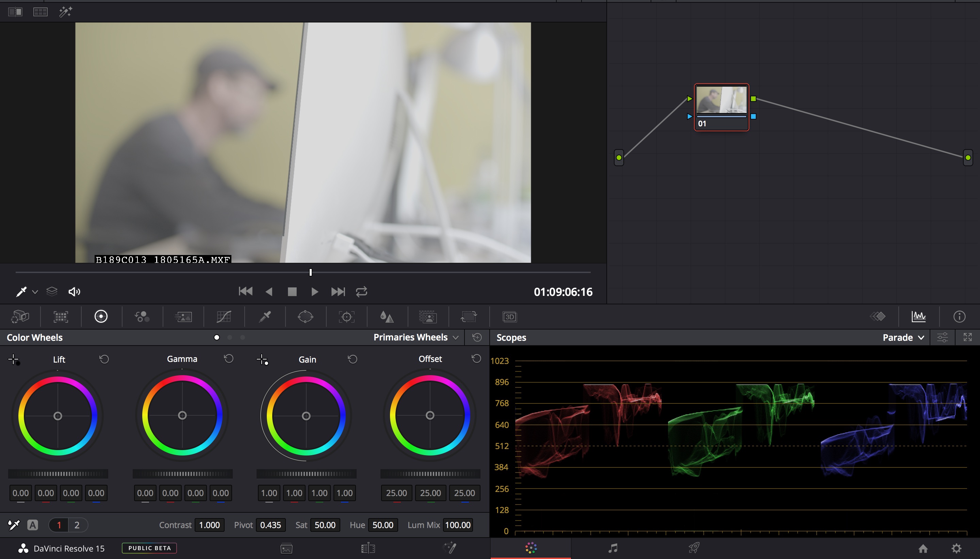Jump to the last frame
The height and width of the screenshot is (559, 980).
point(338,292)
